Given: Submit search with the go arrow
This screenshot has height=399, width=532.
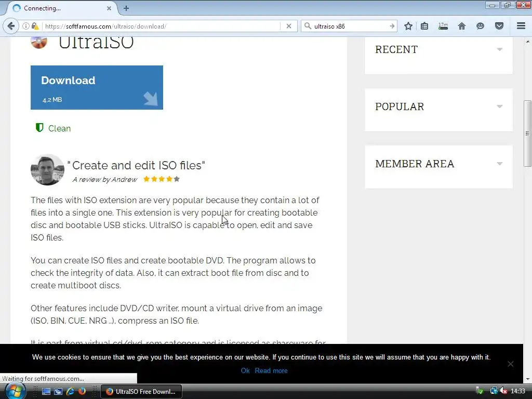Looking at the screenshot, I should 392,26.
